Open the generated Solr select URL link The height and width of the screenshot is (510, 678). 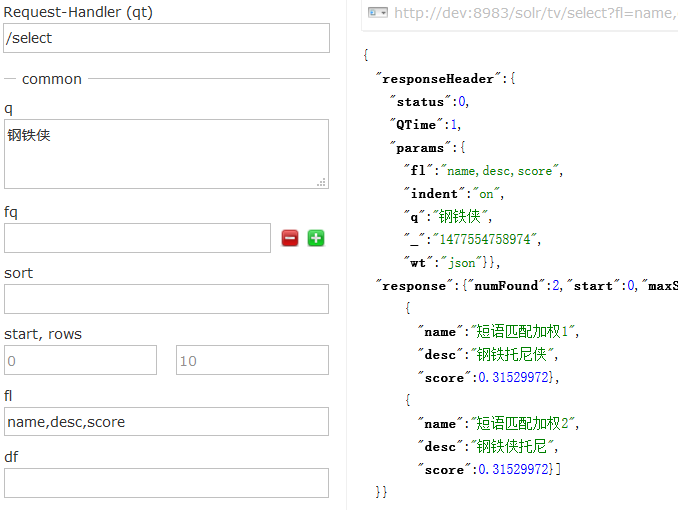[535, 13]
